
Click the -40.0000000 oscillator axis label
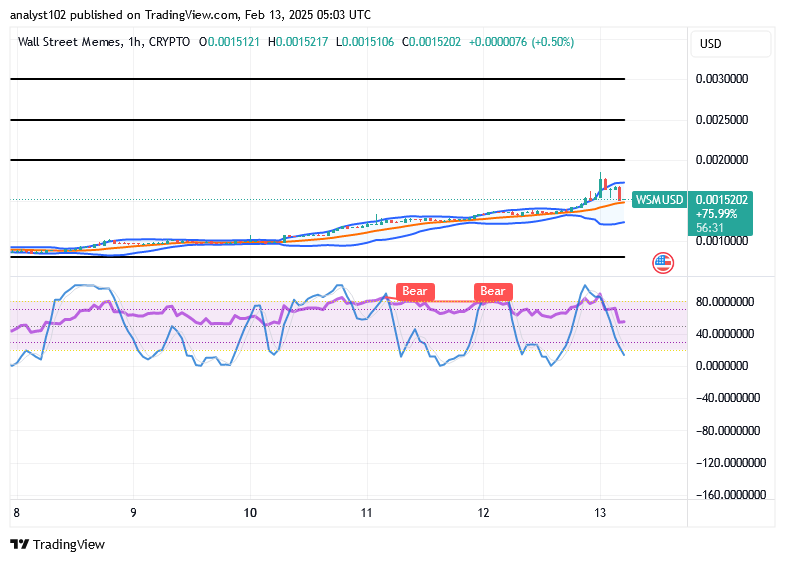728,398
